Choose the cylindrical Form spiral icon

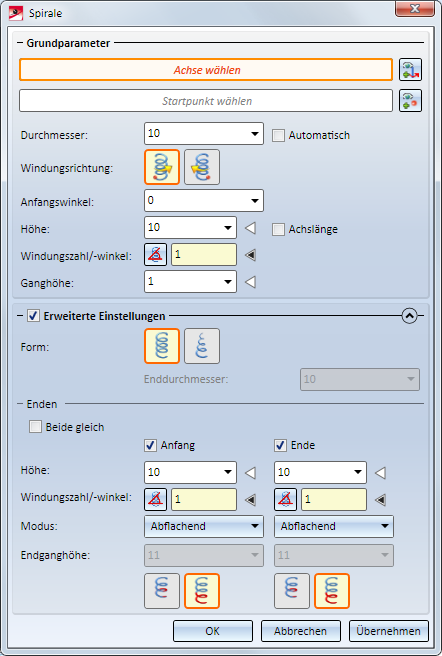coord(162,346)
